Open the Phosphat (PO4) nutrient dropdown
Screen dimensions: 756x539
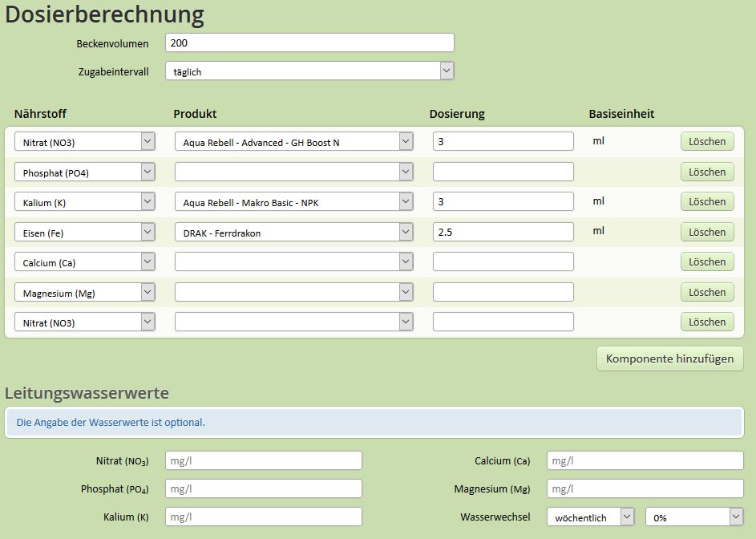tap(85, 172)
